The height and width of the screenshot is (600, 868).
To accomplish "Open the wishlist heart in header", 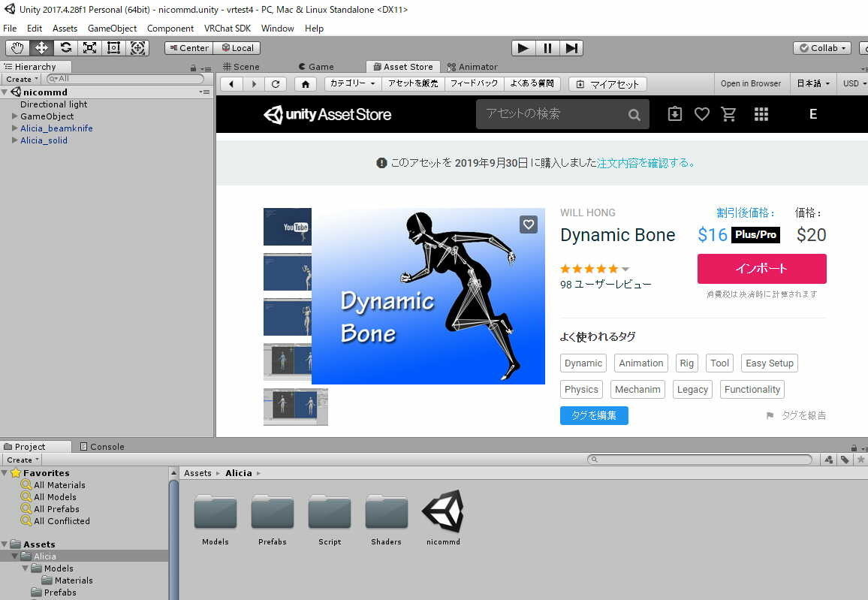I will coord(702,114).
